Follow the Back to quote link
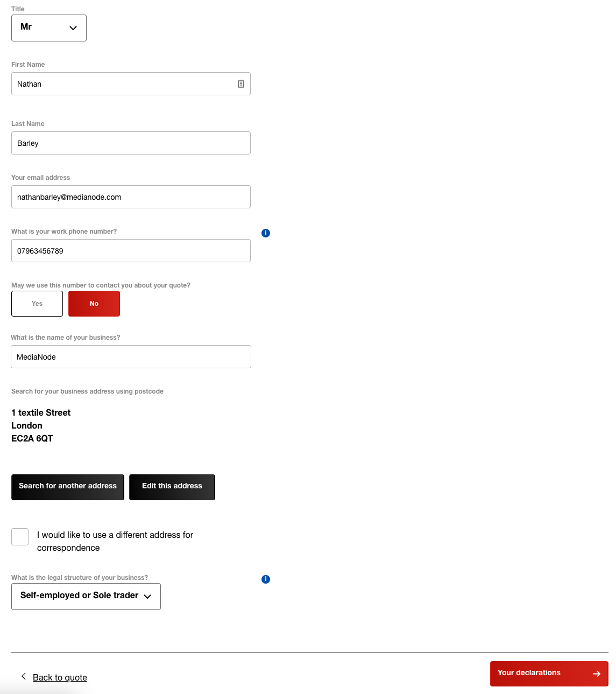 tap(60, 677)
